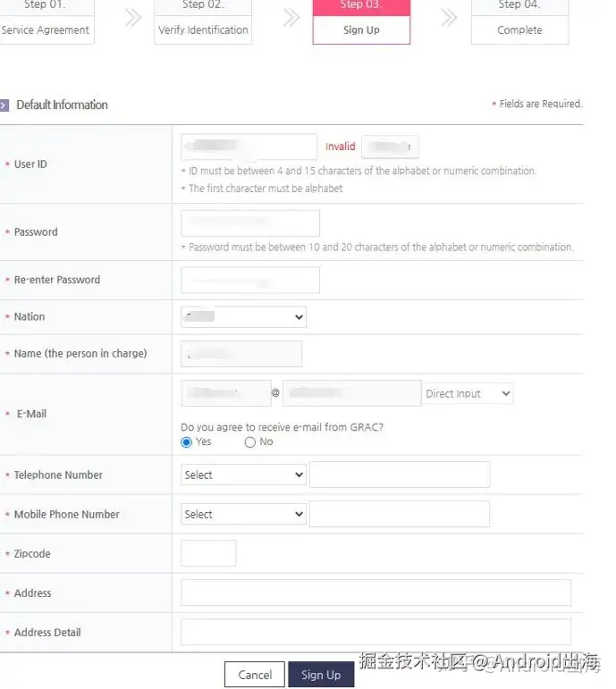Open the Telephone Number Select dropdown
Image resolution: width=616 pixels, height=689 pixels.
coord(243,475)
